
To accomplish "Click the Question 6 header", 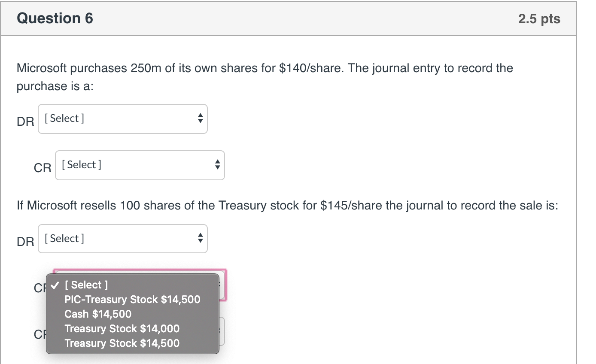I will (55, 18).
